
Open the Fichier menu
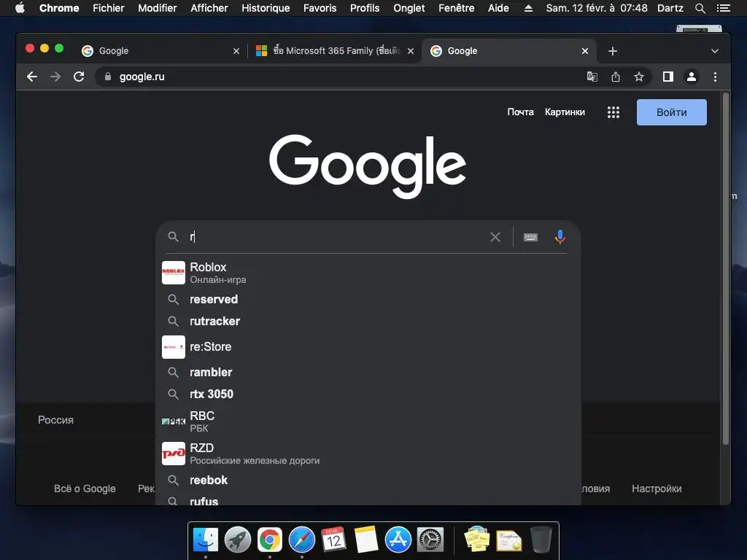(x=108, y=8)
